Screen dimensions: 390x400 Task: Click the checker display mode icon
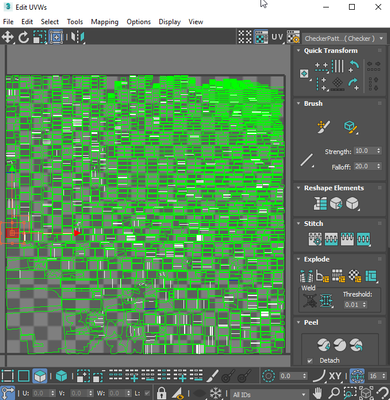[x=245, y=37]
